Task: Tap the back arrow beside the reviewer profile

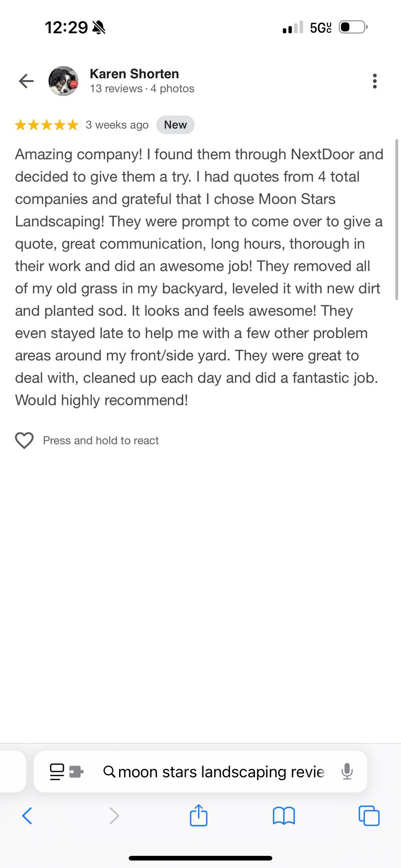Action: click(26, 81)
